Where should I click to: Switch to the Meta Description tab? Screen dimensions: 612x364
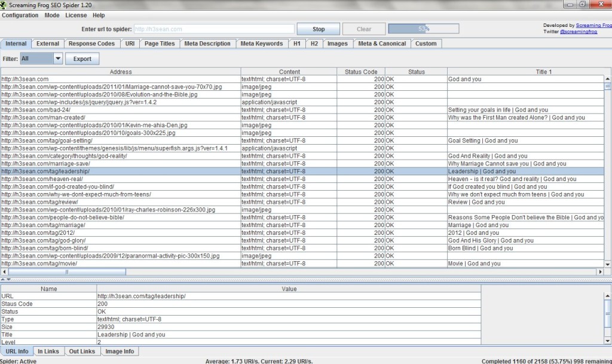pos(207,44)
